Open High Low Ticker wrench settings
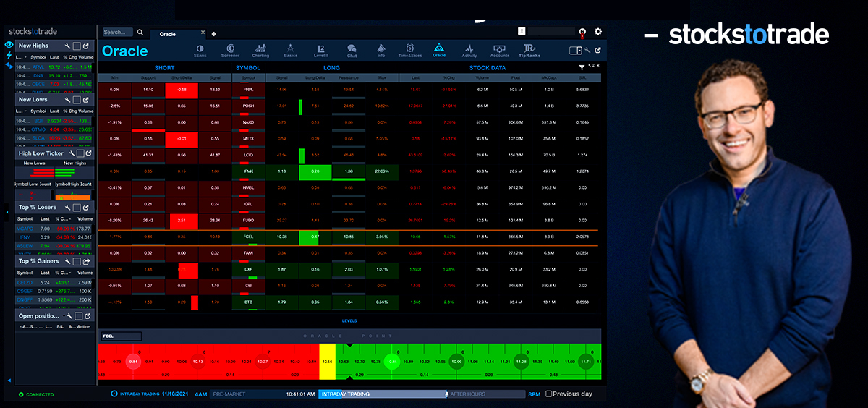Image resolution: width=868 pixels, height=408 pixels. pyautogui.click(x=72, y=153)
